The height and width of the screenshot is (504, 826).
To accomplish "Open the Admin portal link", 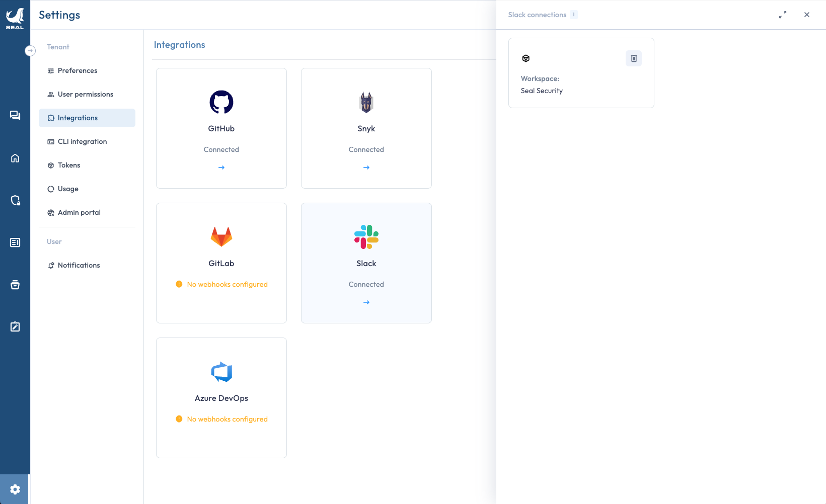I will pos(87,212).
